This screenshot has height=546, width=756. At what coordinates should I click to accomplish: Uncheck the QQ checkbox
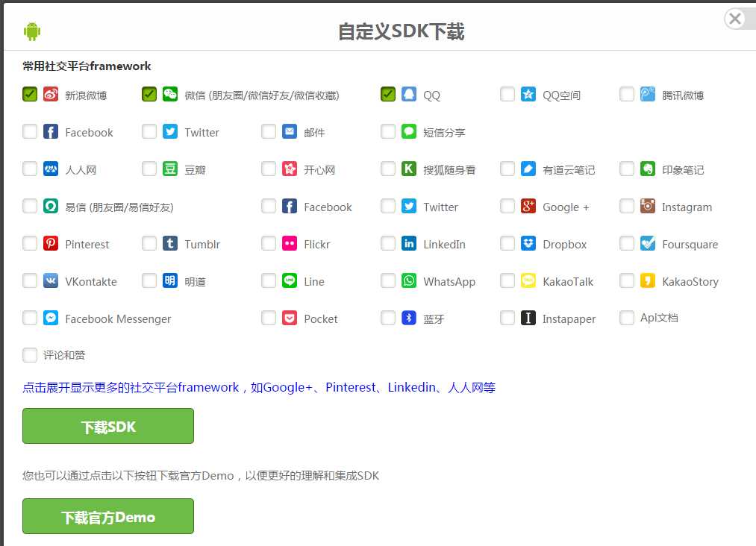tap(387, 94)
